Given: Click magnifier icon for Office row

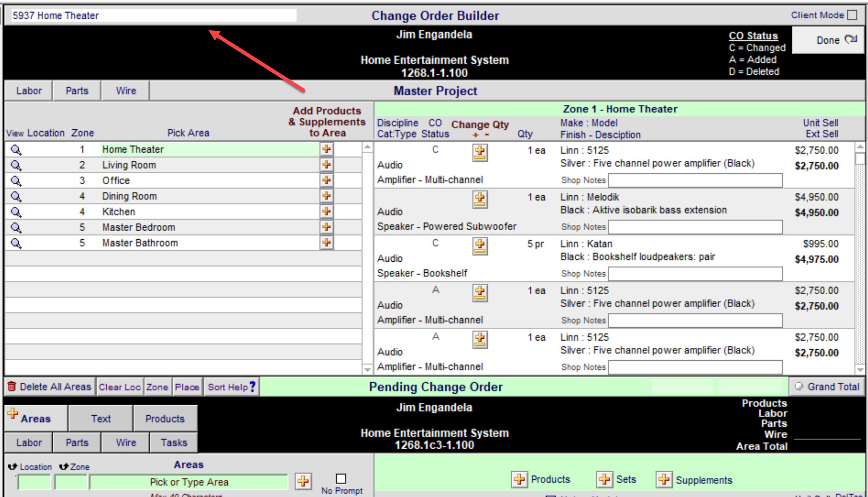Looking at the screenshot, I should coord(16,181).
